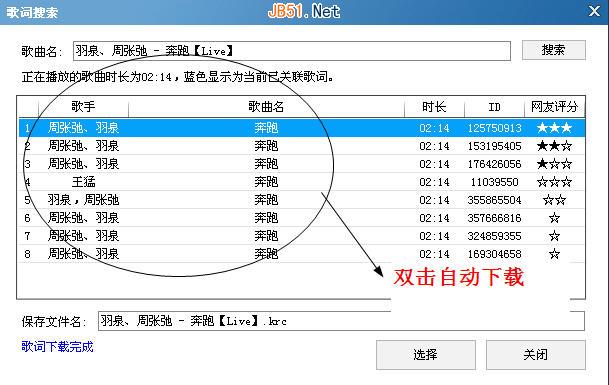Click ID cell 355865504

(494, 200)
